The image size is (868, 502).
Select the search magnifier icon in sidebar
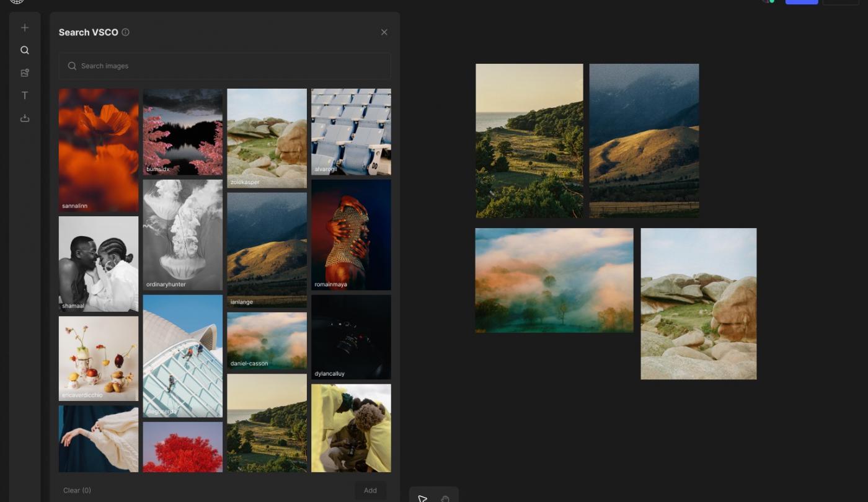point(25,50)
